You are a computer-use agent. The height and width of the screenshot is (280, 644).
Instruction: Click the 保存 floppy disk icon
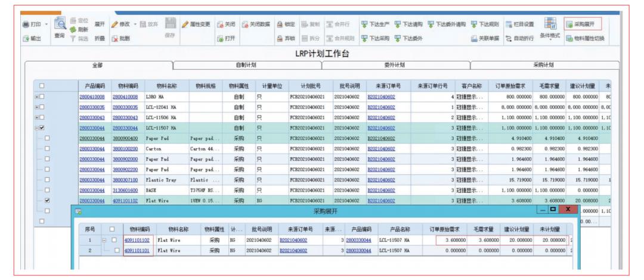(x=171, y=24)
